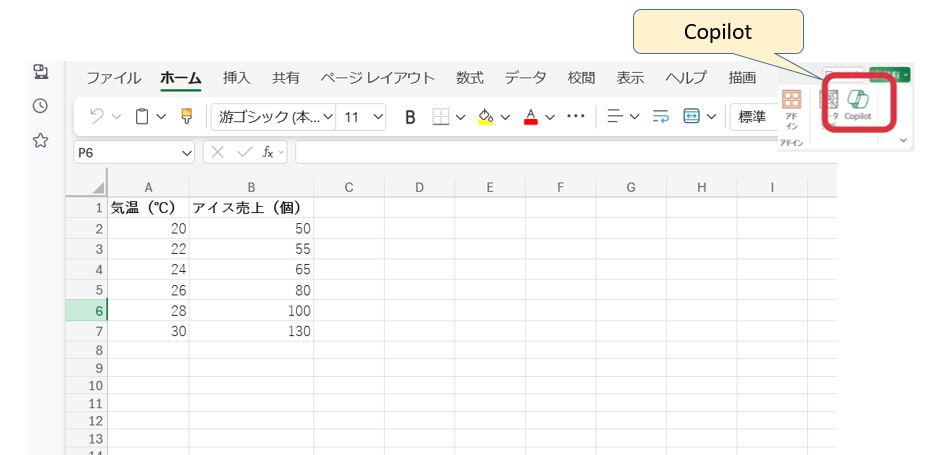Switch to the 表示 tab

pyautogui.click(x=630, y=78)
